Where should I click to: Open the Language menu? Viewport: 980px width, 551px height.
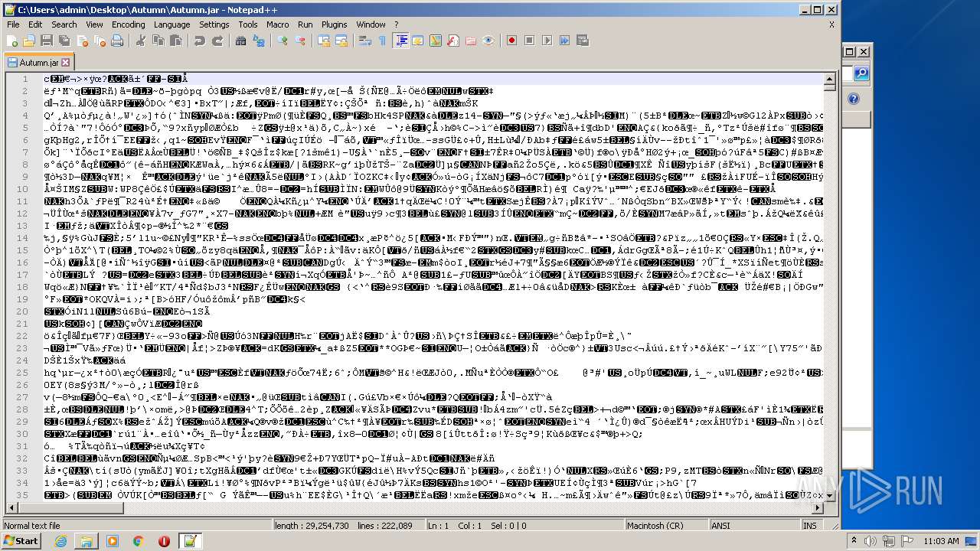point(171,24)
